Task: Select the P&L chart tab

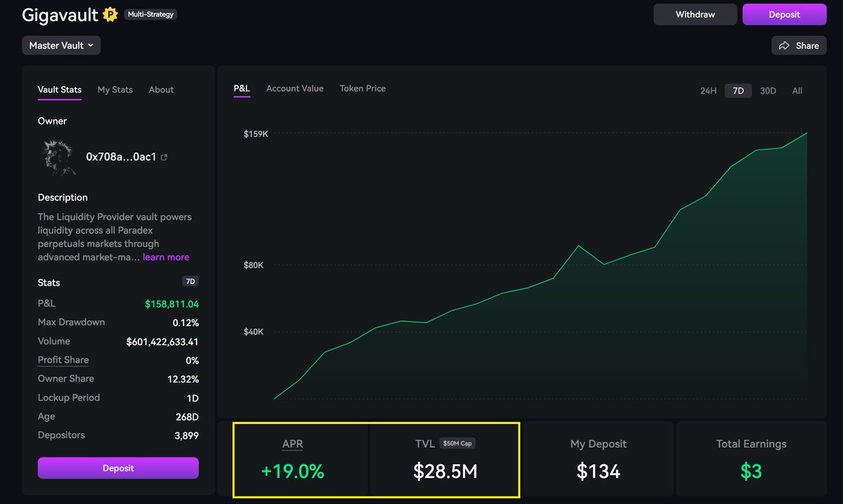Action: (x=242, y=88)
